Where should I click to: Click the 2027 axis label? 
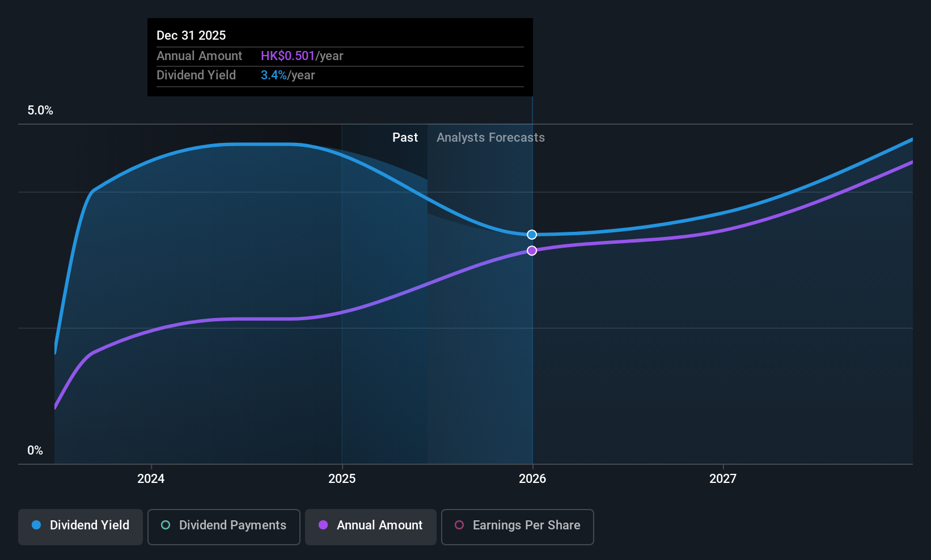(723, 478)
